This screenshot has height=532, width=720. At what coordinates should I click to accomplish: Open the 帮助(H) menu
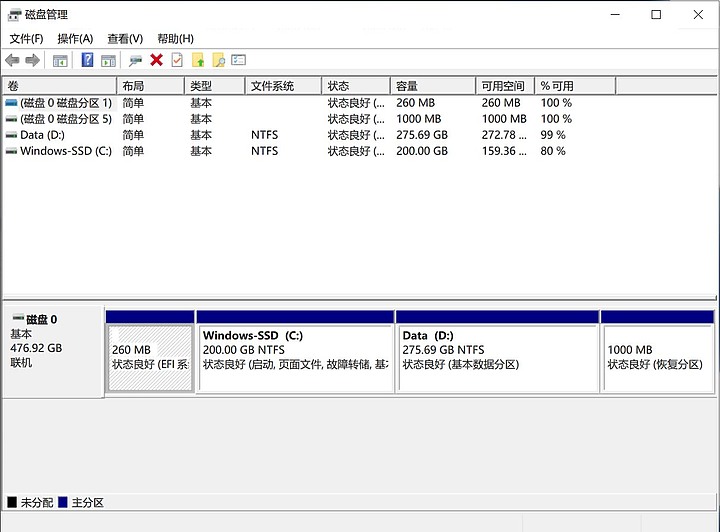[x=175, y=39]
